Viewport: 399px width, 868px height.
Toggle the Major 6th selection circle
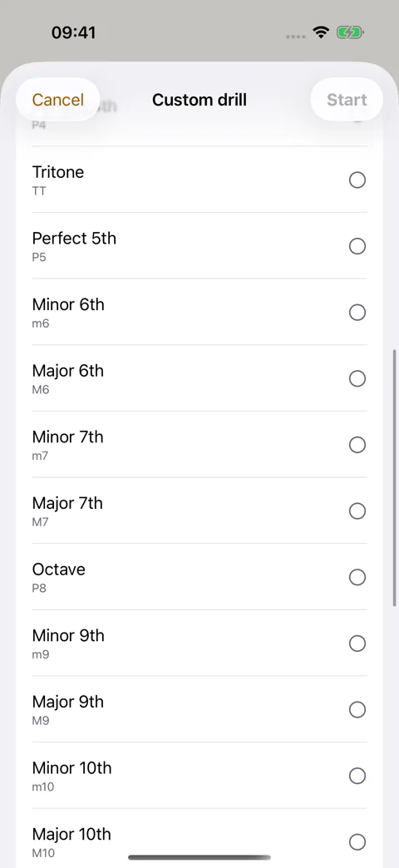(357, 378)
